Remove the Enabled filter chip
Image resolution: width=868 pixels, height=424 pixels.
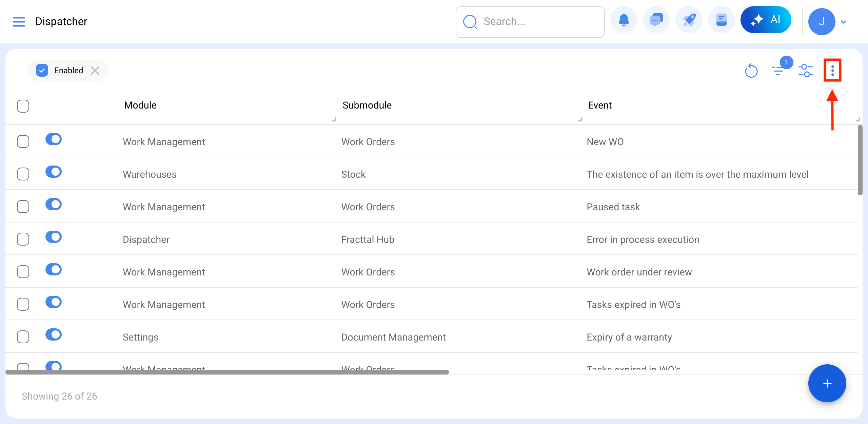(95, 71)
